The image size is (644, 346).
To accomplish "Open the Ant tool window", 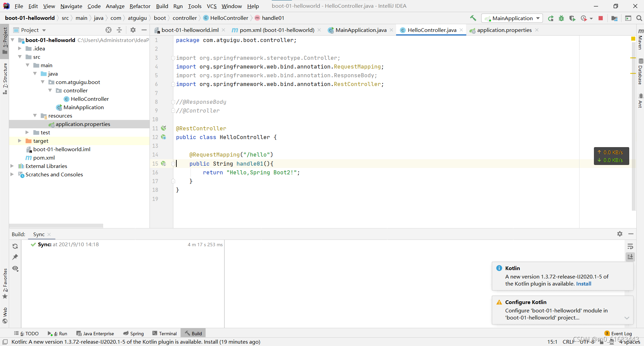I will tap(640, 101).
